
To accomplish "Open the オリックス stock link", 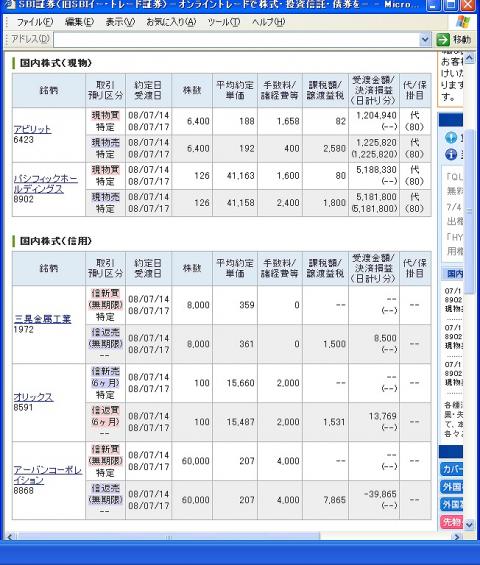I will (x=34, y=397).
